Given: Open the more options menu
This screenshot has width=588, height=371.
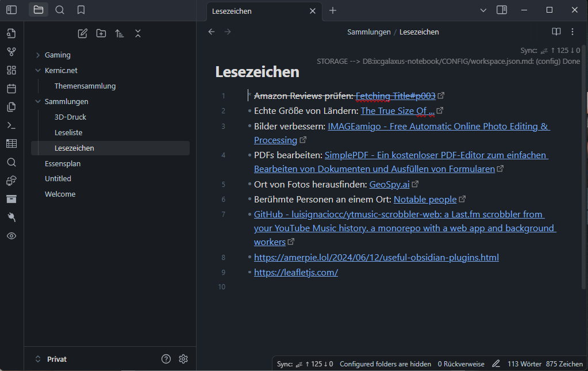Looking at the screenshot, I should point(572,32).
